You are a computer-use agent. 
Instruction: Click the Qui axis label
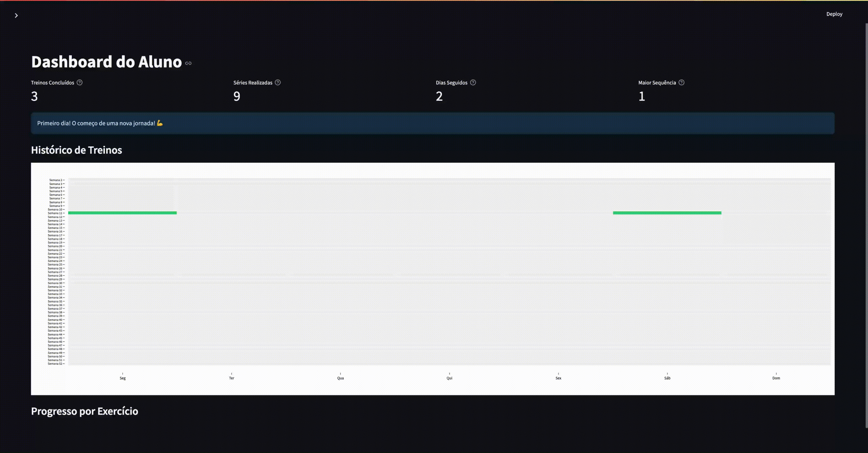449,378
